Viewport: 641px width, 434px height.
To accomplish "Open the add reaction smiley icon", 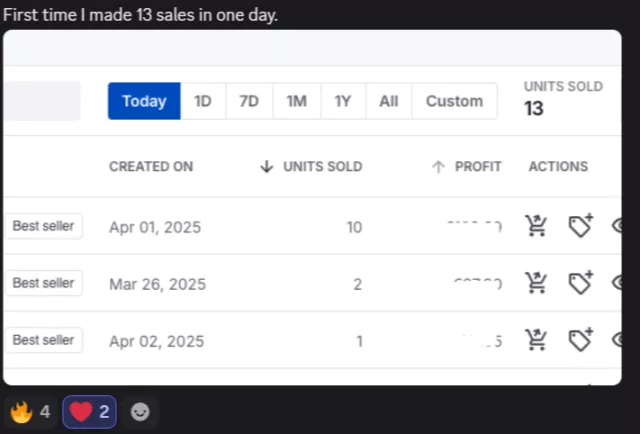I will (x=140, y=411).
